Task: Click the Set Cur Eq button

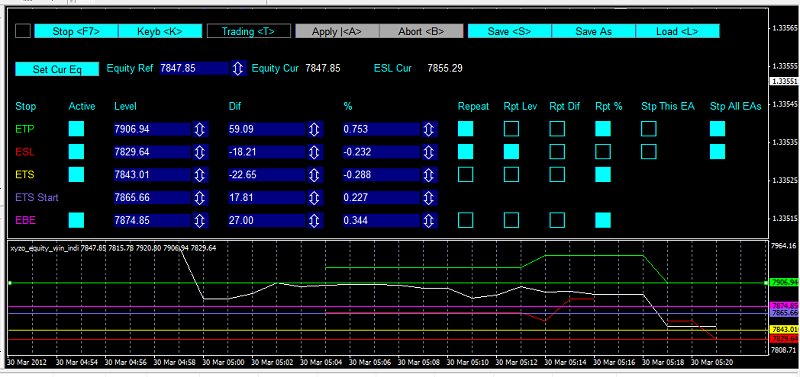Action: click(x=57, y=69)
